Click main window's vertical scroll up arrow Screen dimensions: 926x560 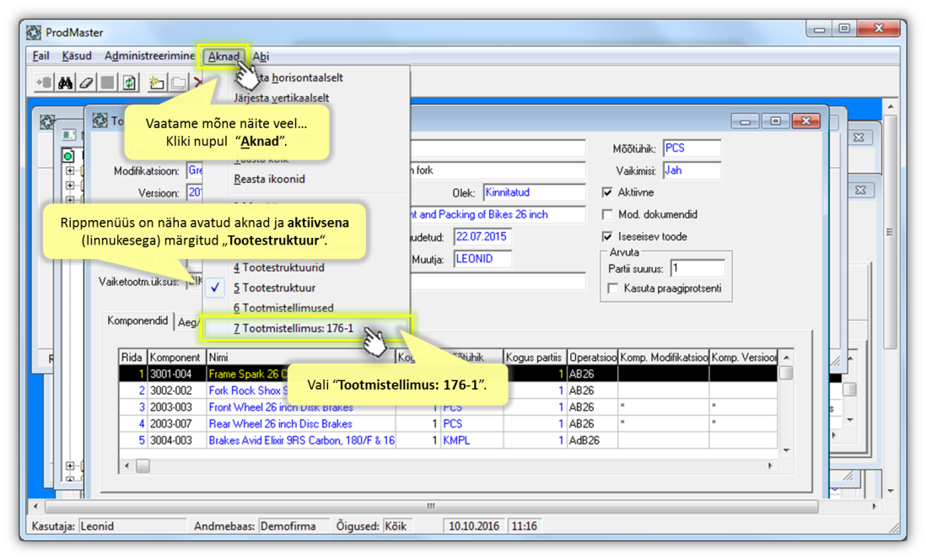(x=891, y=106)
